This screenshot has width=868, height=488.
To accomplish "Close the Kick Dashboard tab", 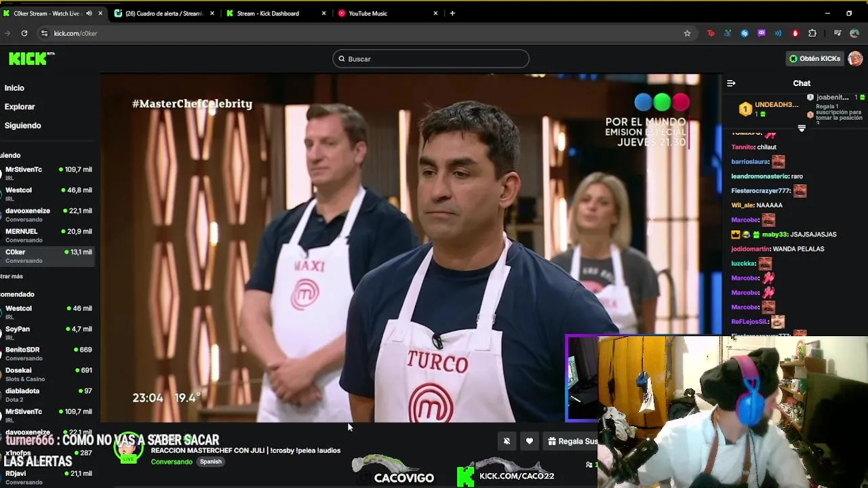I will pyautogui.click(x=323, y=13).
